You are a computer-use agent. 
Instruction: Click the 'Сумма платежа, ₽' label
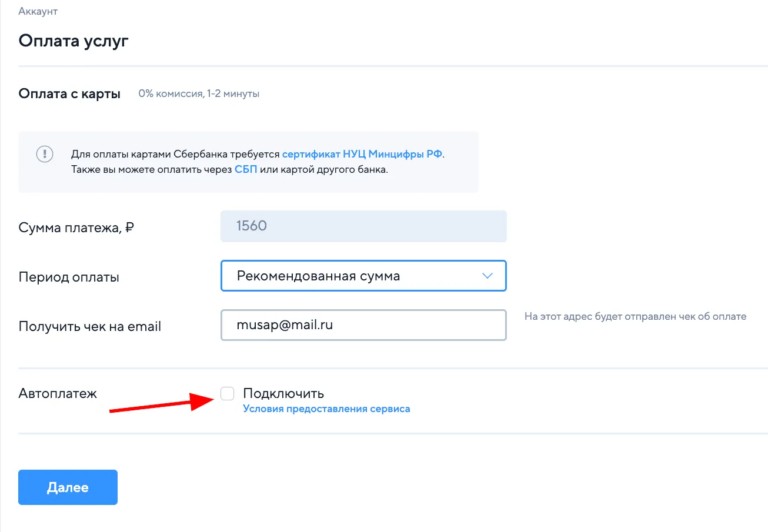point(76,227)
